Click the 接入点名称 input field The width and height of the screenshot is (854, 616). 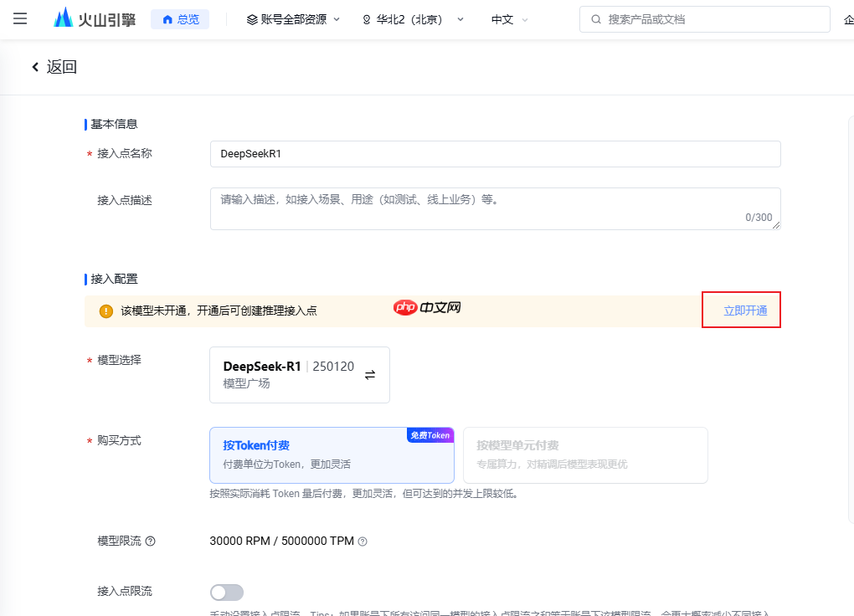[494, 154]
